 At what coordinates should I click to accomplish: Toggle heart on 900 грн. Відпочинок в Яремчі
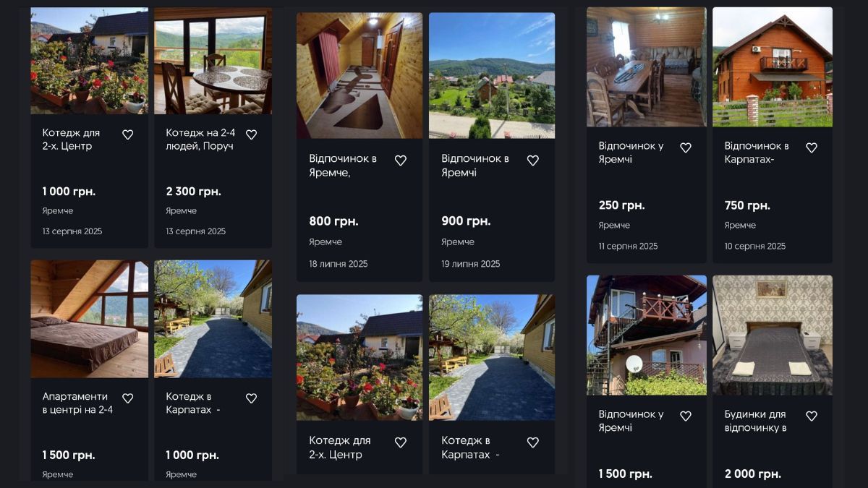click(x=533, y=160)
